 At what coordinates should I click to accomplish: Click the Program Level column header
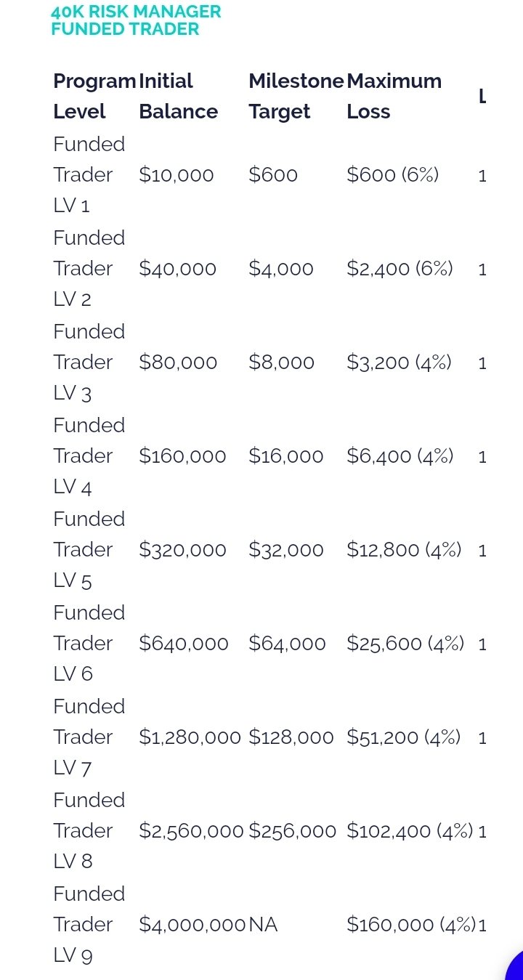point(94,96)
